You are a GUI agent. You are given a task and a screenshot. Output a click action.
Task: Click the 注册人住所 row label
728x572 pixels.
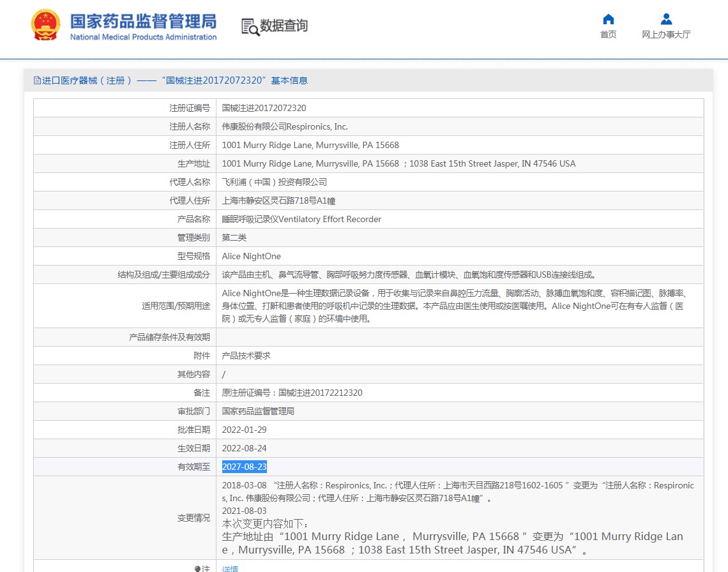pyautogui.click(x=190, y=146)
